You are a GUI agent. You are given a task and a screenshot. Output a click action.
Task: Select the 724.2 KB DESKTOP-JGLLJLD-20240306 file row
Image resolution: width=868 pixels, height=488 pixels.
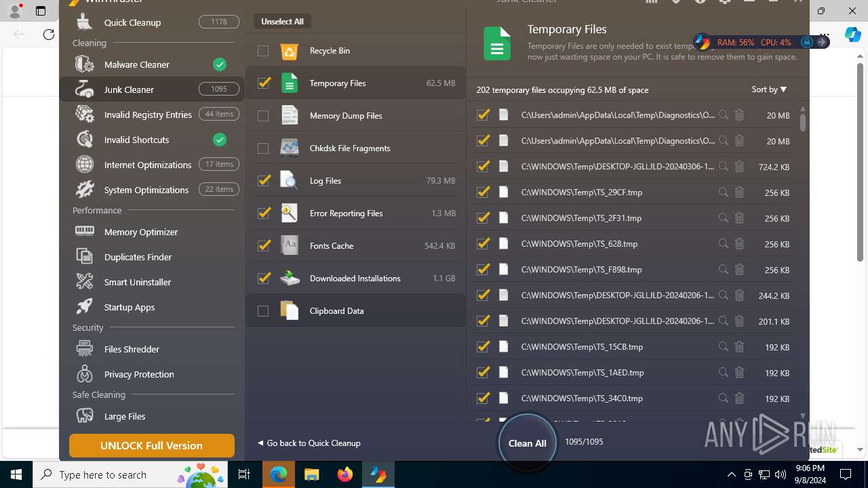coord(632,166)
